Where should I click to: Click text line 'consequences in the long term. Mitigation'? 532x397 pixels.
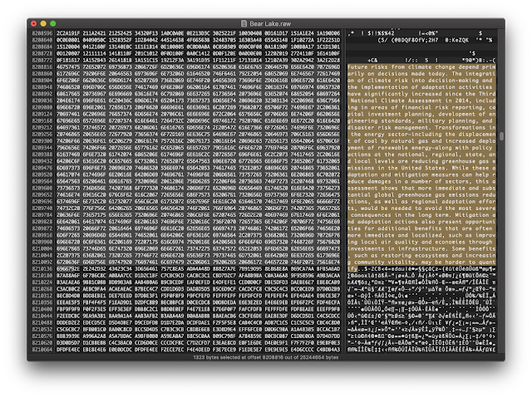[x=420, y=215]
